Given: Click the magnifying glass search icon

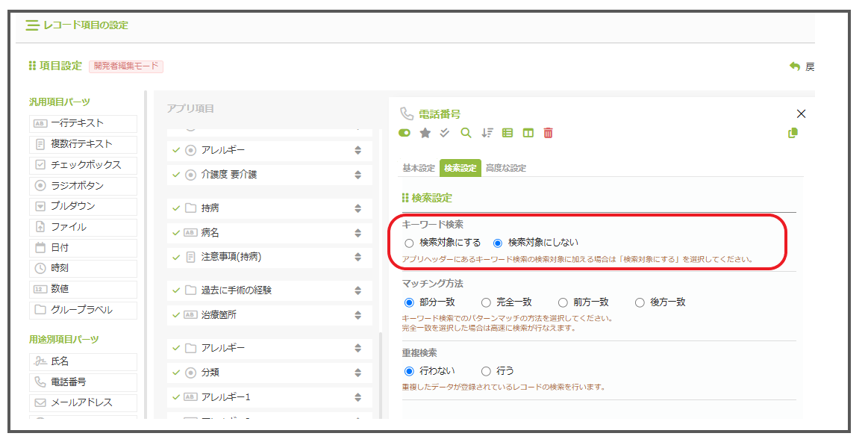Looking at the screenshot, I should 466,133.
